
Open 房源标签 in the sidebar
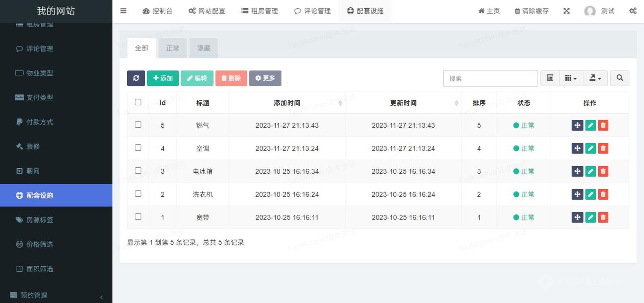[40, 220]
